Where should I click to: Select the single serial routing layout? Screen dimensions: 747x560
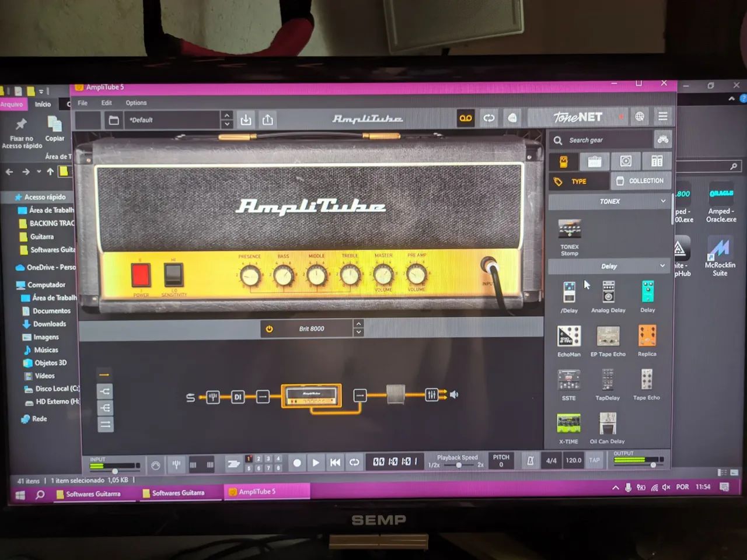[104, 374]
